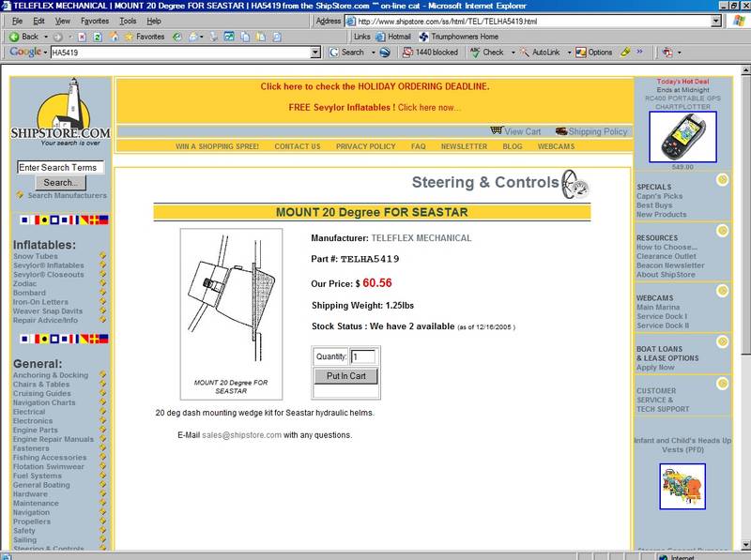751x560 pixels.
Task: Open the Favorites menu
Action: click(x=95, y=21)
